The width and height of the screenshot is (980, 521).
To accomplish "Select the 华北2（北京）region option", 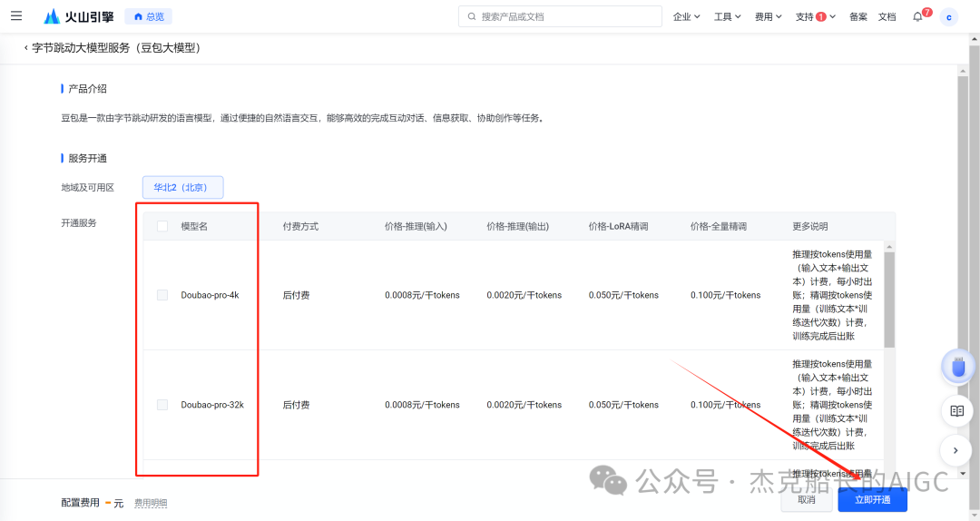I will click(x=182, y=187).
